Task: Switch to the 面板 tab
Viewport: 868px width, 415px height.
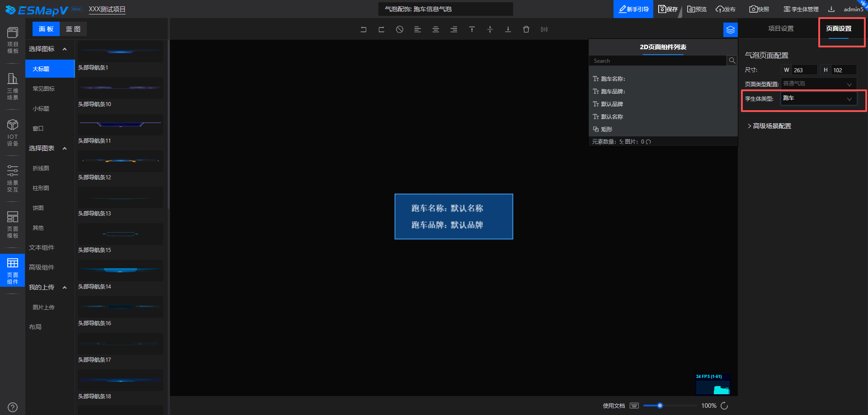Action: 46,29
